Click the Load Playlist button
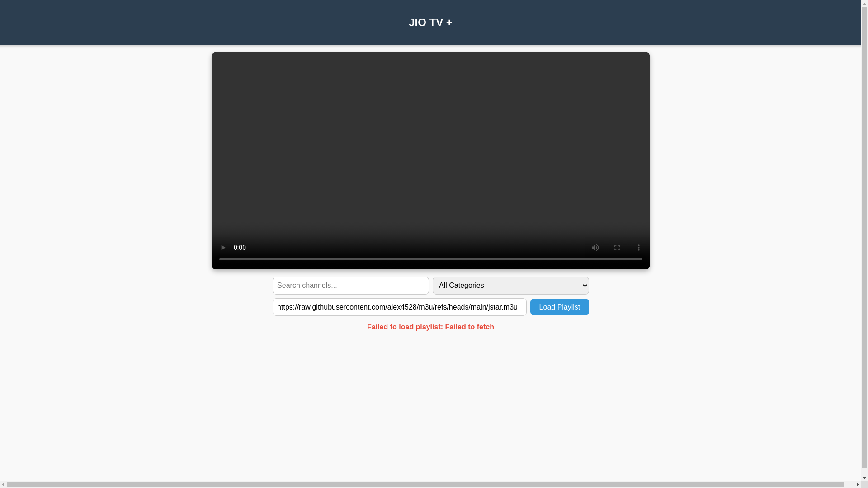This screenshot has height=488, width=868. click(x=560, y=307)
